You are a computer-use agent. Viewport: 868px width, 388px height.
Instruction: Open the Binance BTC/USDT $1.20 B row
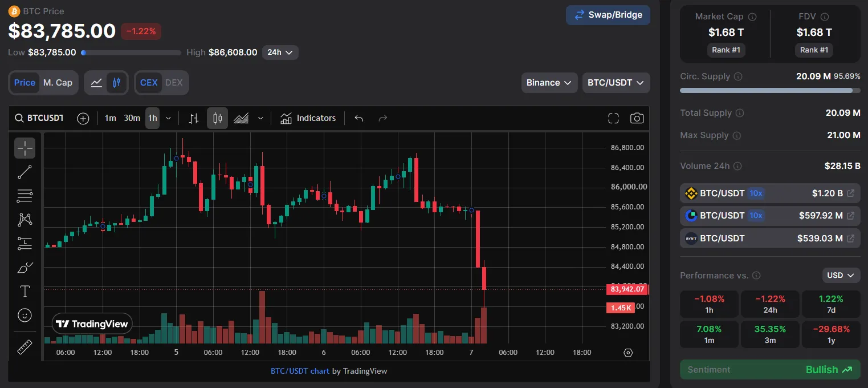[x=770, y=193]
